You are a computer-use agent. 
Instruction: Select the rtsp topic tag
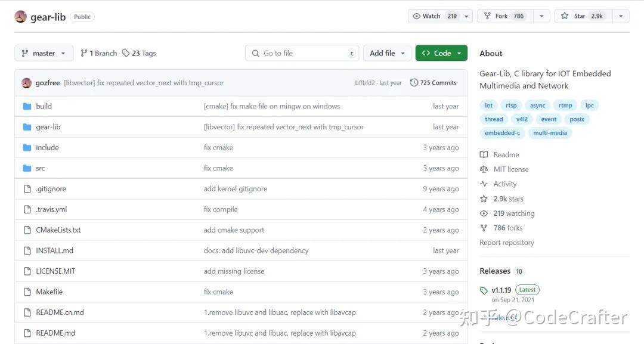[x=511, y=105]
